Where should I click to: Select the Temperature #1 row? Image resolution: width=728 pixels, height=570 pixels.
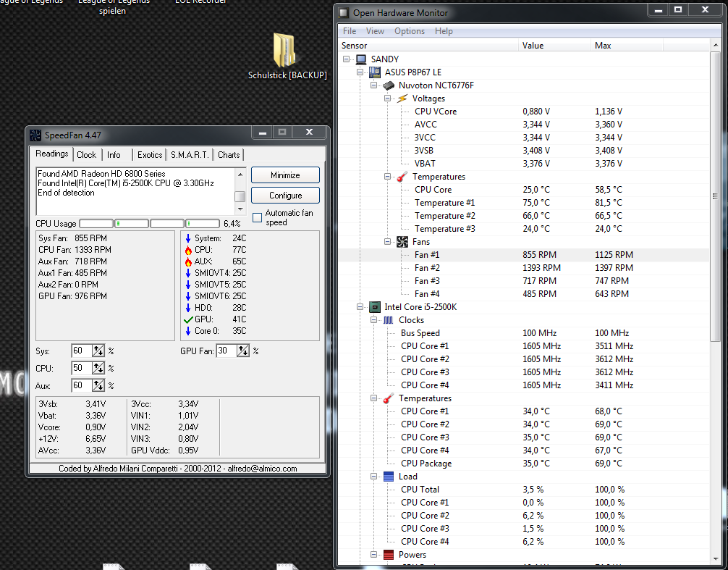pyautogui.click(x=524, y=203)
